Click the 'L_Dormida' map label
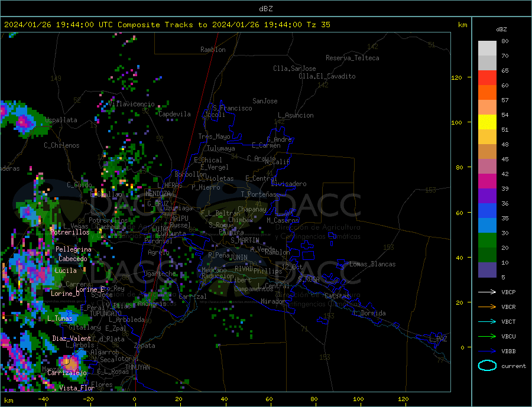This screenshot has width=532, height=407. coord(370,313)
